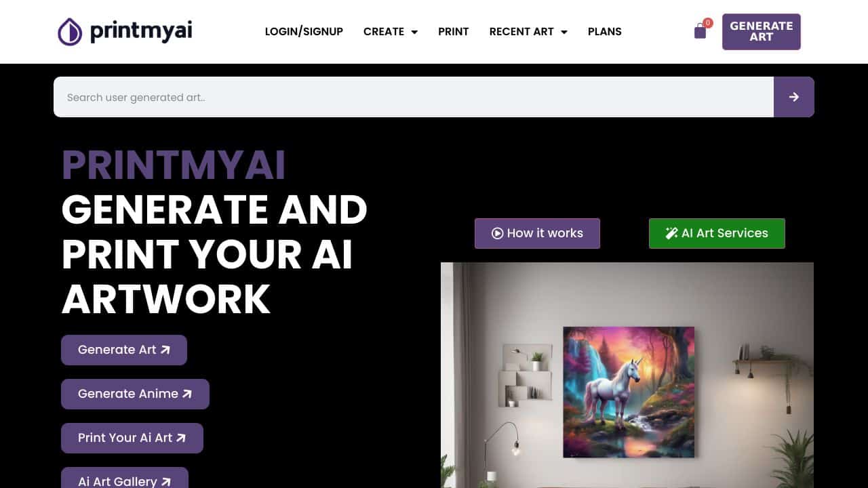Viewport: 868px width, 488px height.
Task: Go to the PRINT menu item
Action: coord(454,32)
